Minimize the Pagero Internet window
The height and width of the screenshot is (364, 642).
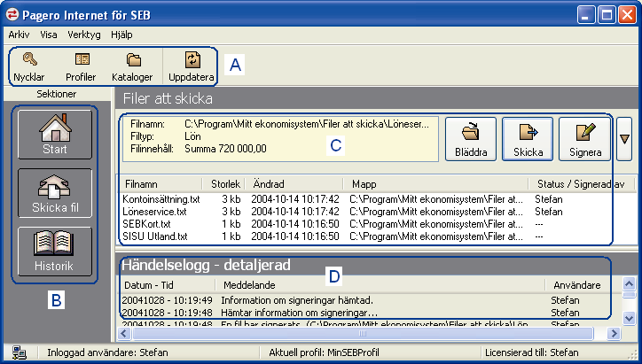click(586, 15)
